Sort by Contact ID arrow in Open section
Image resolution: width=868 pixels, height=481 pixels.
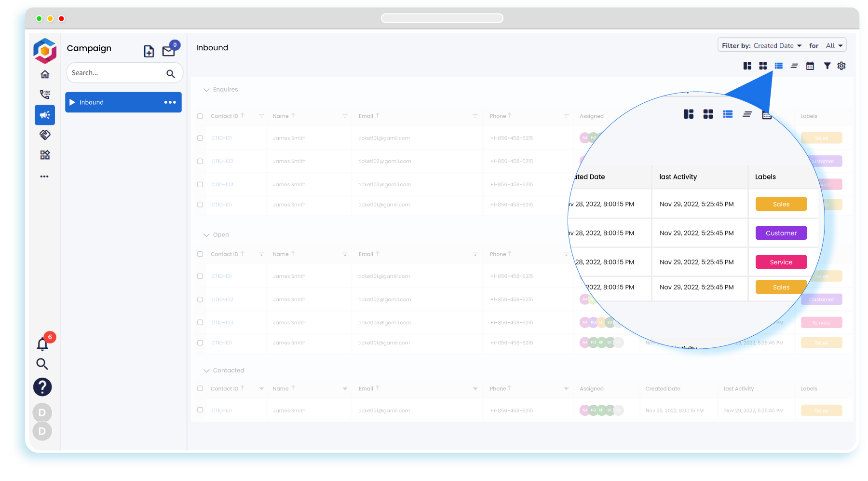(243, 253)
